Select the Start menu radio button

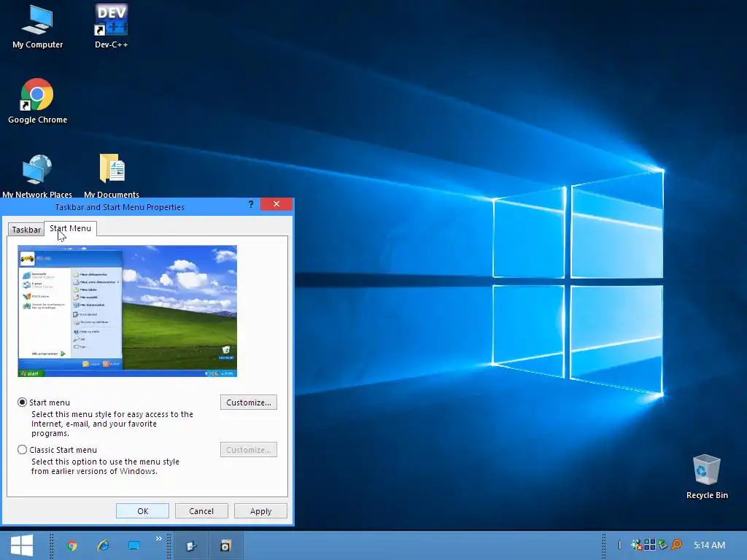22,402
